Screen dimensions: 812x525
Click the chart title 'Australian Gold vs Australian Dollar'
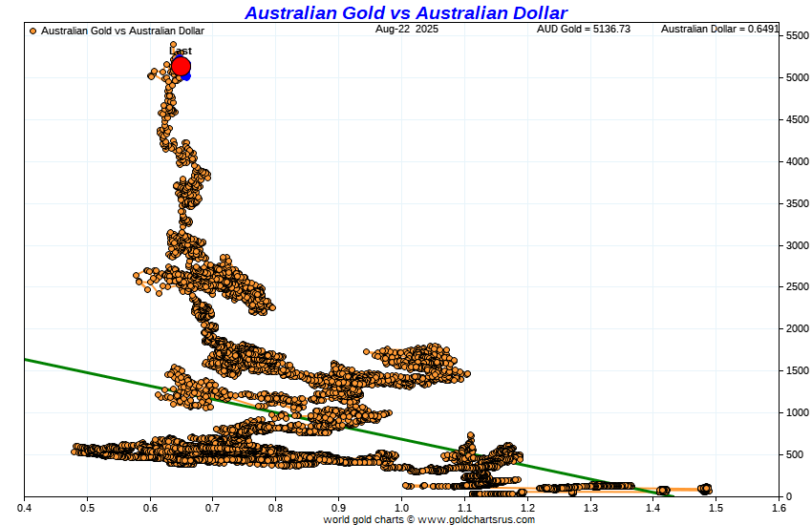pos(406,12)
